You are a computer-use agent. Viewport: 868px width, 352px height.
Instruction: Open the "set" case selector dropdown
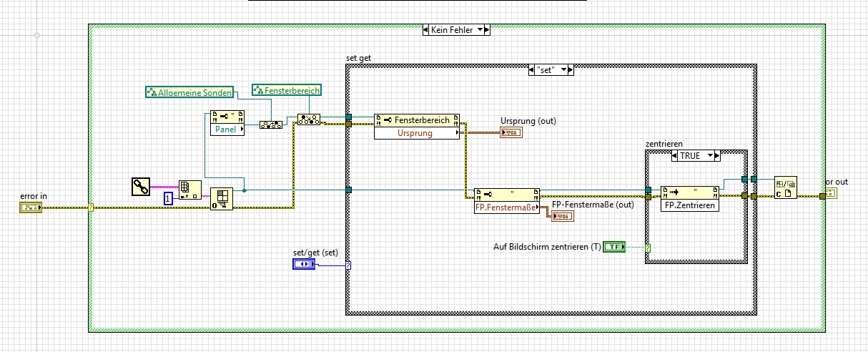click(x=564, y=69)
